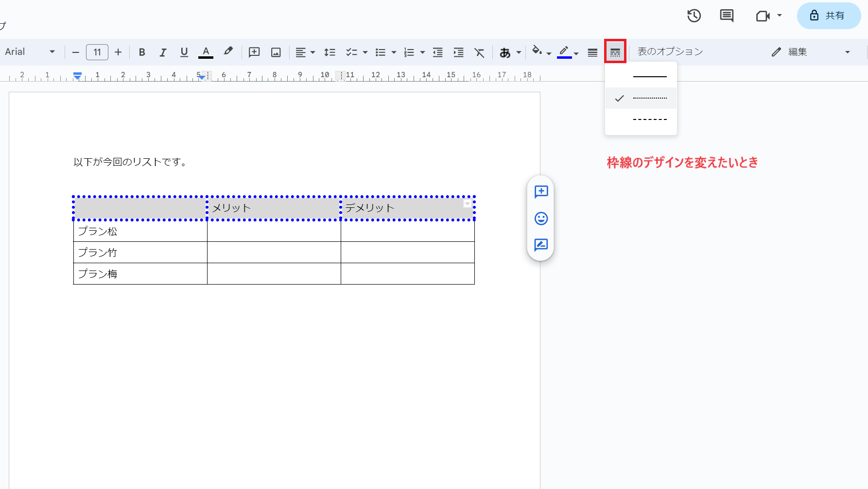
Task: Open 表のオプション table options
Action: pyautogui.click(x=670, y=52)
